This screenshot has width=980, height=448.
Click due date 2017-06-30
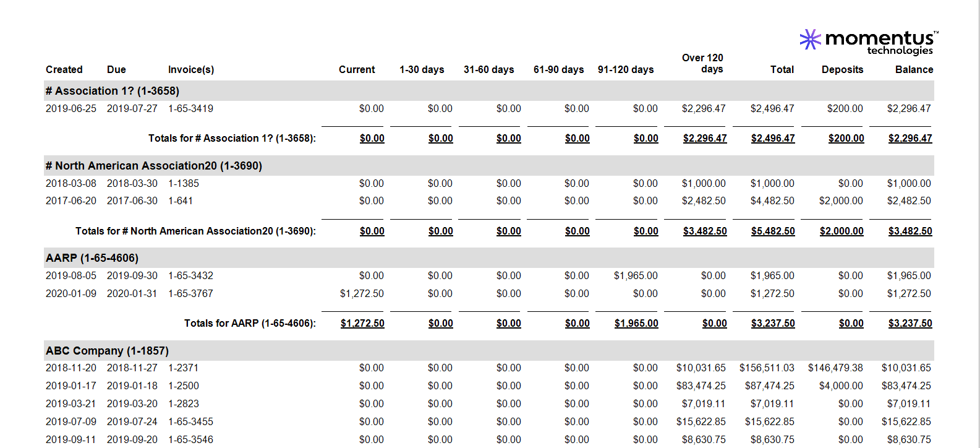(x=132, y=200)
